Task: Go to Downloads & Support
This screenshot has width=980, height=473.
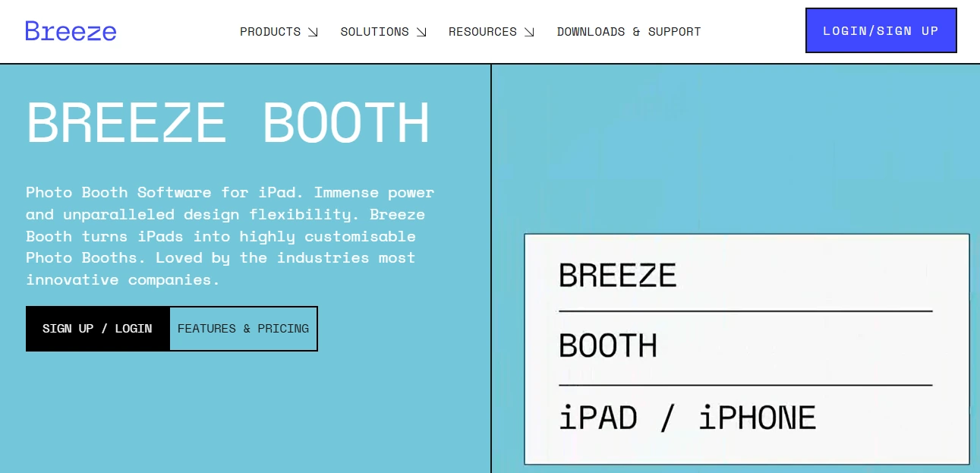Action: [x=629, y=32]
